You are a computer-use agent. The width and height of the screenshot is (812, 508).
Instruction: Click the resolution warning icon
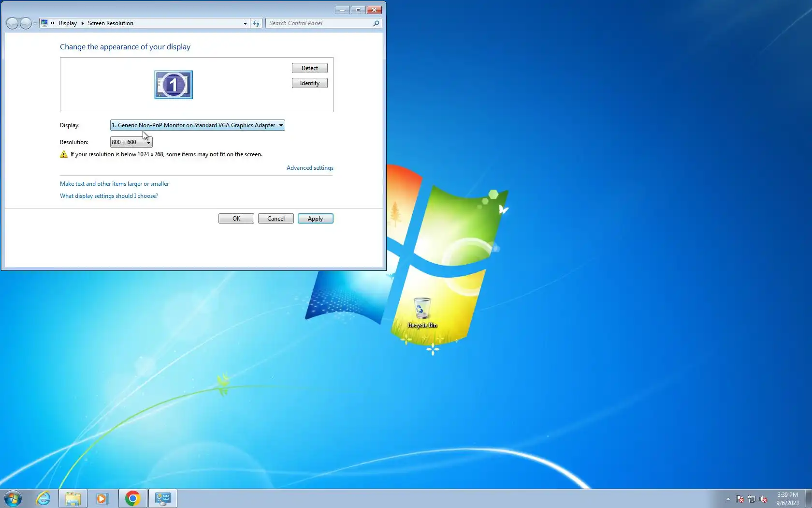[x=64, y=154]
